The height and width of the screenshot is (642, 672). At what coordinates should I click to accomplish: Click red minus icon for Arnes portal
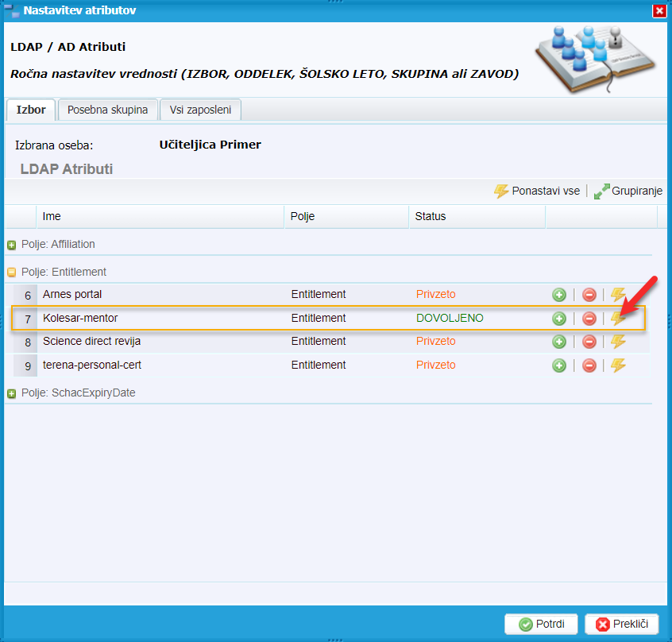coord(589,295)
